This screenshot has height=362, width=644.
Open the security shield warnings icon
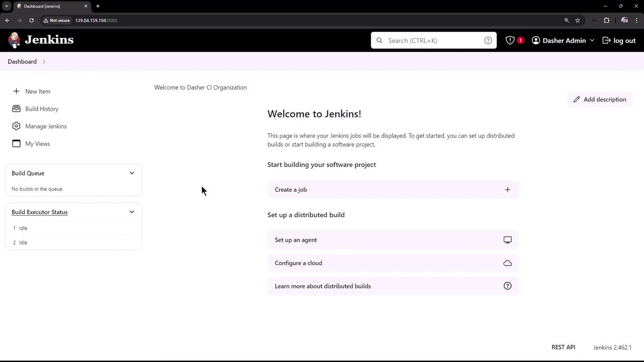pyautogui.click(x=510, y=40)
